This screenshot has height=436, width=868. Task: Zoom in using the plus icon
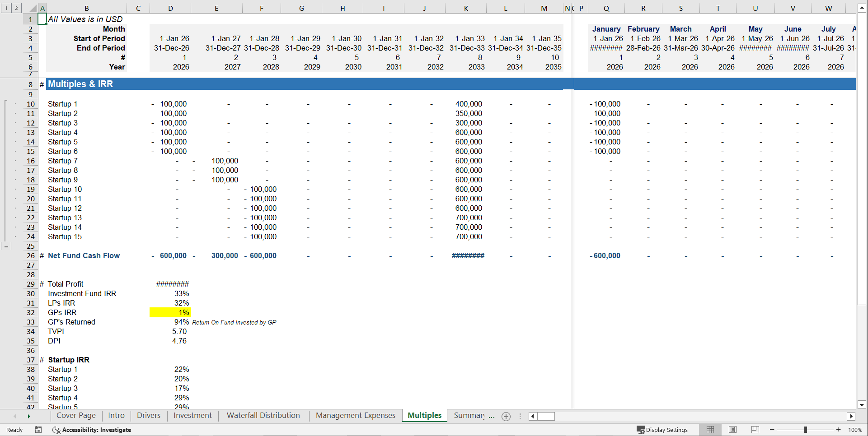[x=839, y=429]
